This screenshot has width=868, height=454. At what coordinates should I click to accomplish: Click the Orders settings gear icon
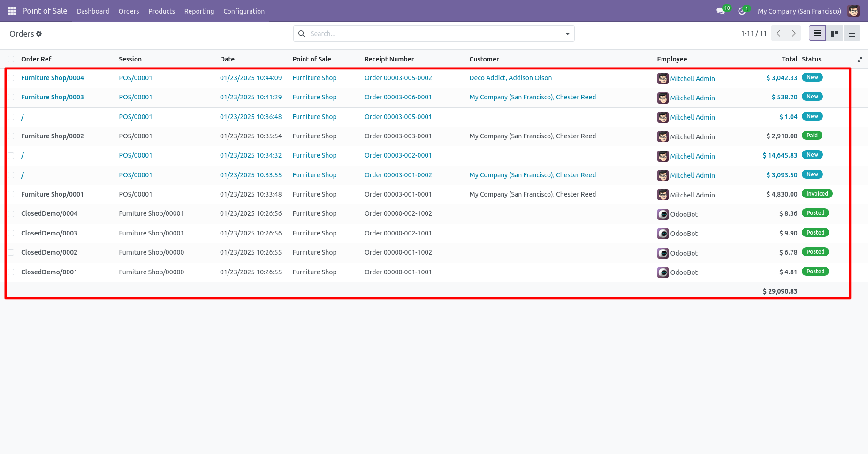click(39, 34)
